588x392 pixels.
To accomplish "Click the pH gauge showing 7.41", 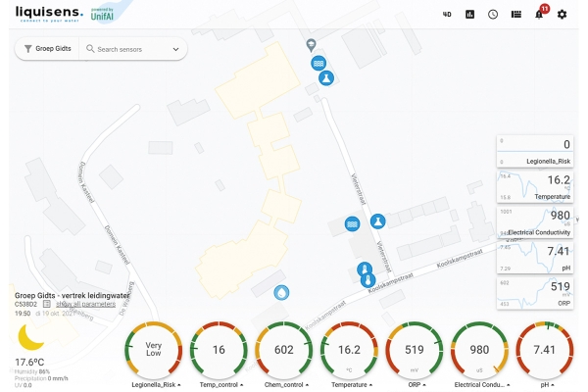I will (545, 350).
